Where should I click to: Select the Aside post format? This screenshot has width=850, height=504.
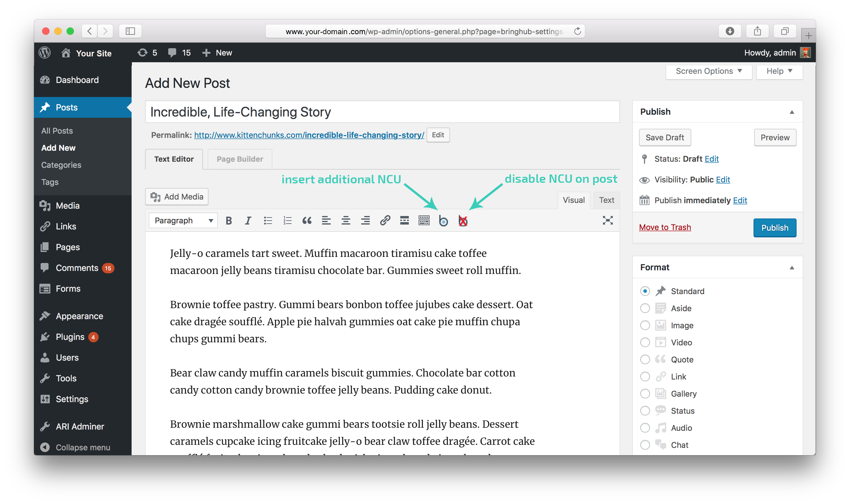click(645, 308)
